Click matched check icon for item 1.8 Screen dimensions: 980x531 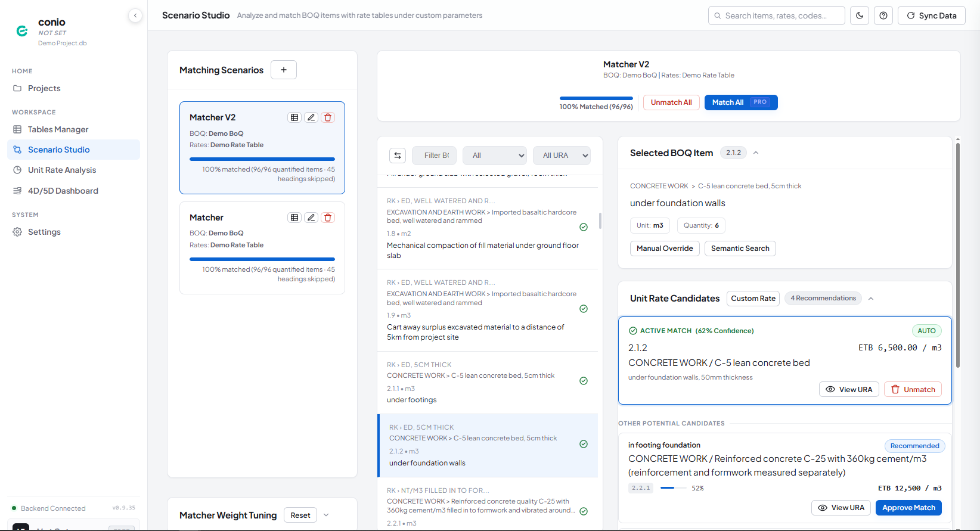tap(584, 227)
